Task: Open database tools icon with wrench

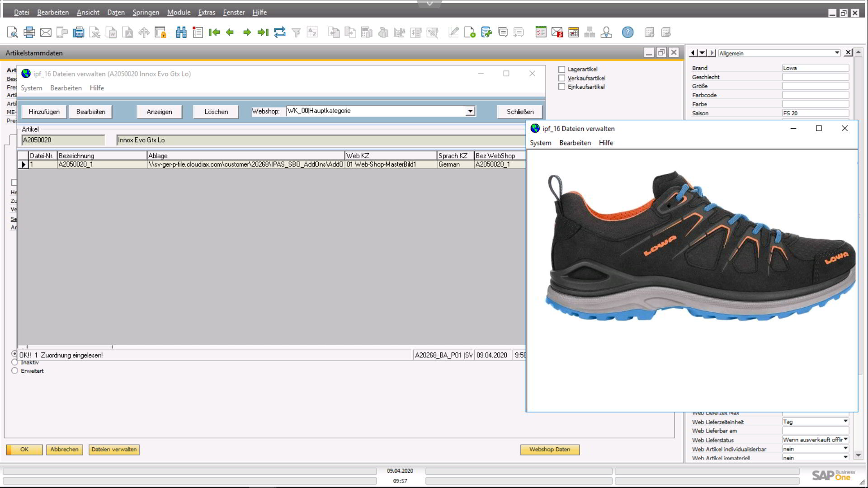Action: point(486,33)
